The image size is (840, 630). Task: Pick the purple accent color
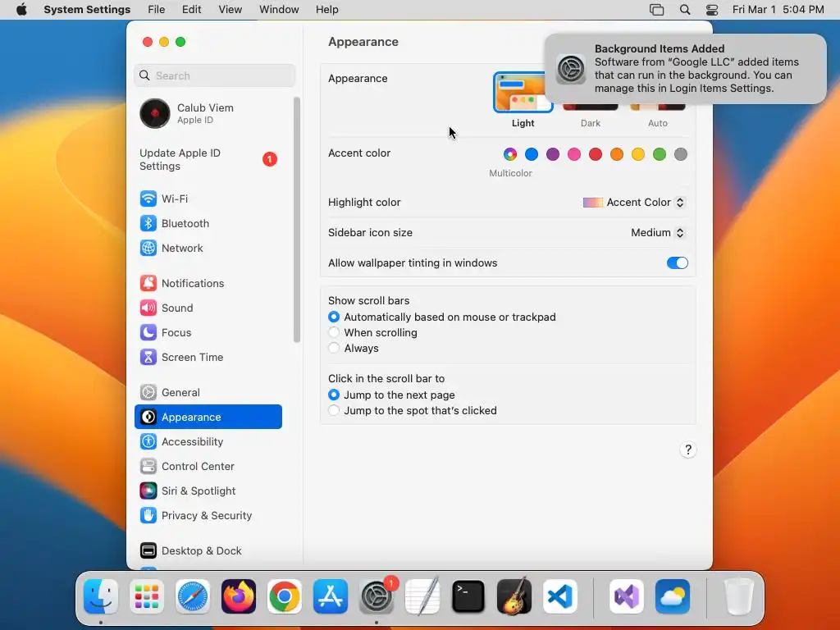click(553, 155)
